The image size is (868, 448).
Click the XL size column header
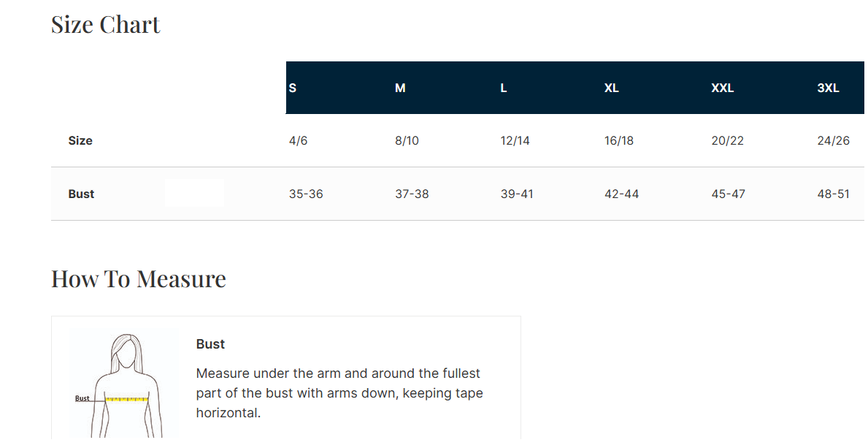pos(612,88)
